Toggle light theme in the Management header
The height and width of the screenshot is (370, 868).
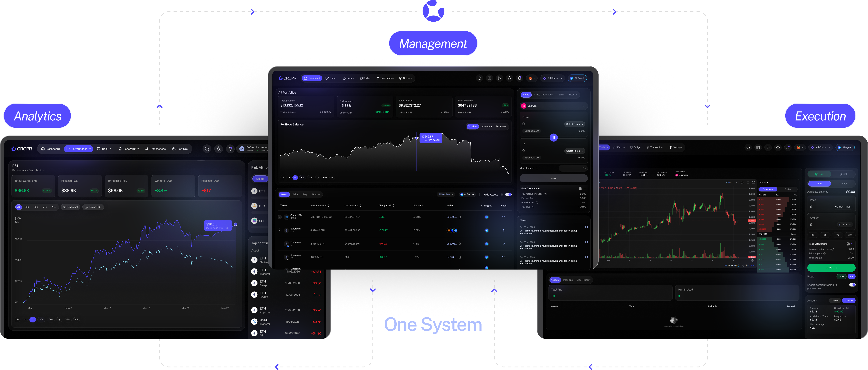click(x=509, y=78)
